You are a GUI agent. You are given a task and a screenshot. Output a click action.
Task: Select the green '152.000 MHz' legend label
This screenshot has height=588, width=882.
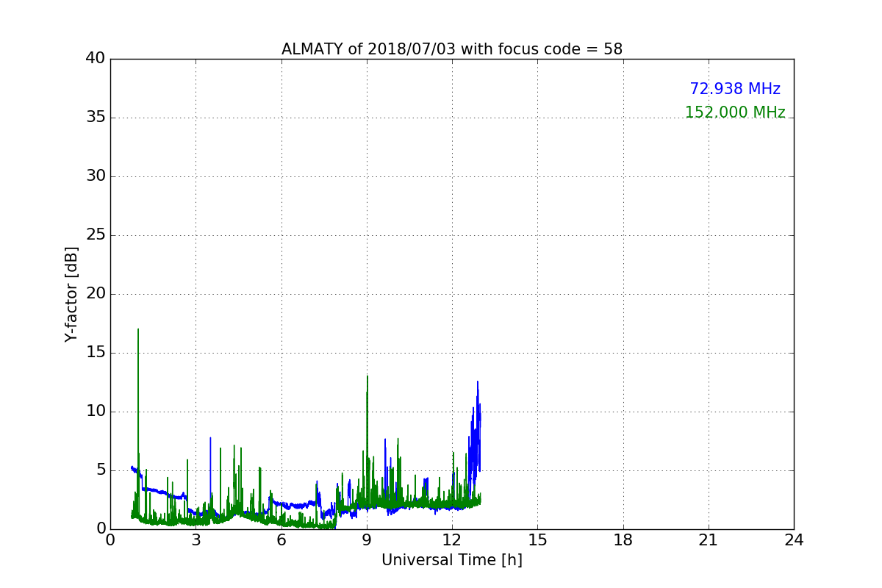[x=735, y=112]
